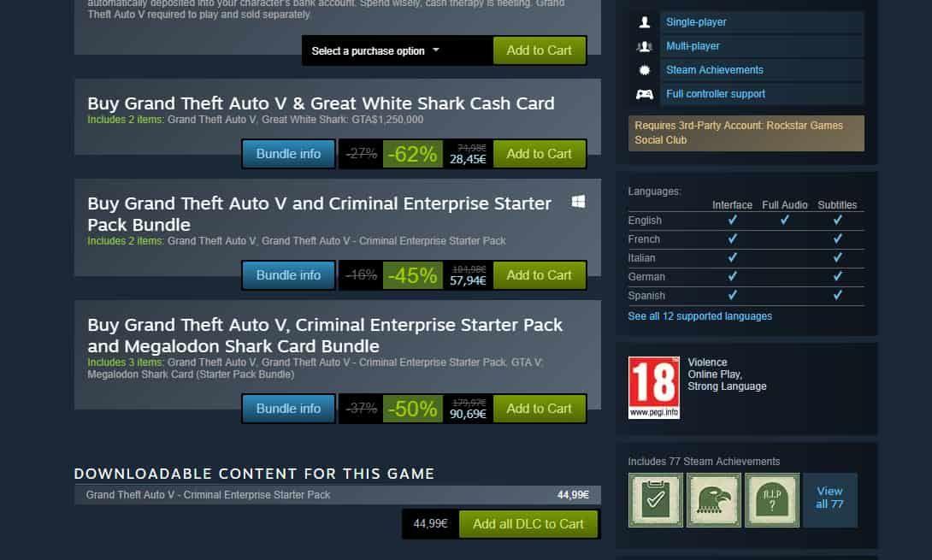Screen dimensions: 932x560
Task: Open the R.I.P tombstone achievement icon
Action: (x=772, y=500)
